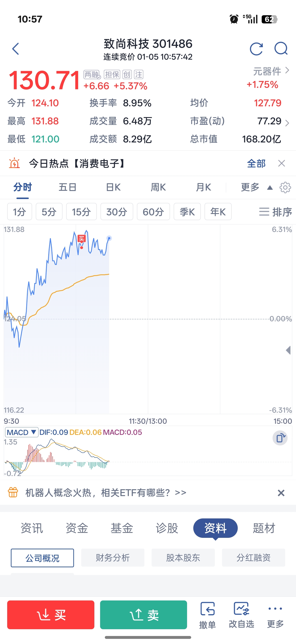The width and height of the screenshot is (296, 644).
Task: Tap the rotate chart icon
Action: 280,438
